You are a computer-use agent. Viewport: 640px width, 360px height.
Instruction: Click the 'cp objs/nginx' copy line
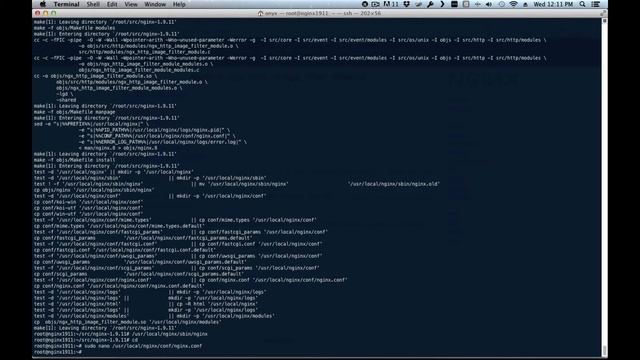click(x=94, y=190)
